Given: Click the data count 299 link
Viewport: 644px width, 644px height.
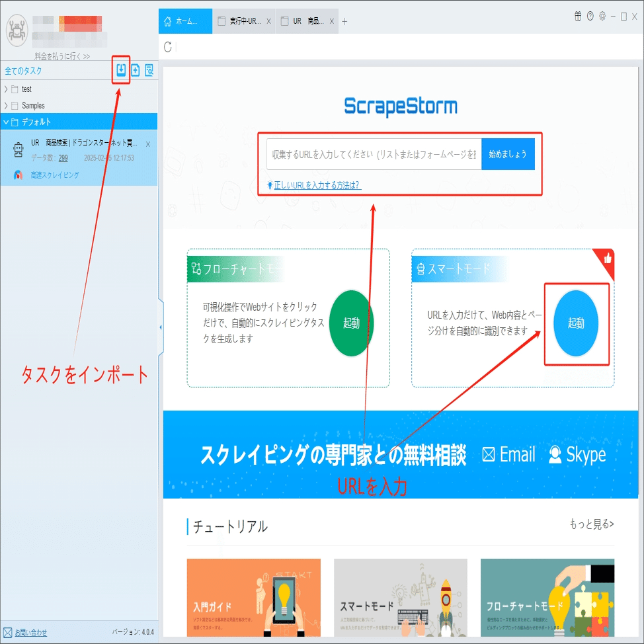Looking at the screenshot, I should click(x=63, y=158).
